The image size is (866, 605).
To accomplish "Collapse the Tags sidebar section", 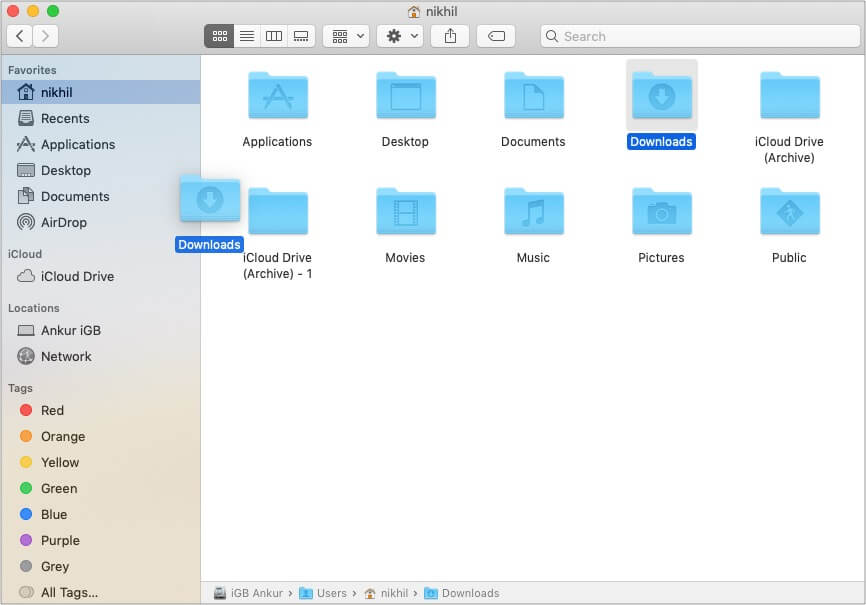I will pyautogui.click(x=18, y=388).
